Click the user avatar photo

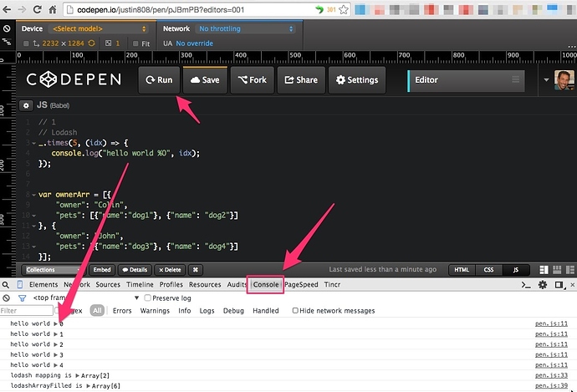564,80
